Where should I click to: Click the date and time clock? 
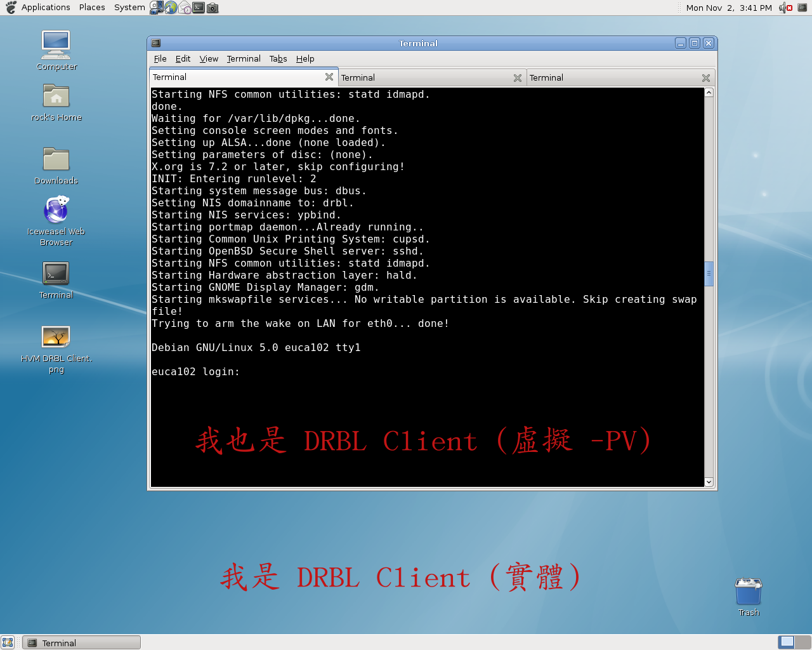729,8
